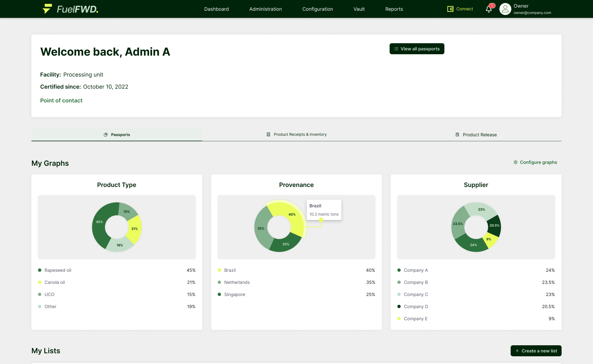This screenshot has width=593, height=364.
Task: Open the Administration menu
Action: (265, 9)
